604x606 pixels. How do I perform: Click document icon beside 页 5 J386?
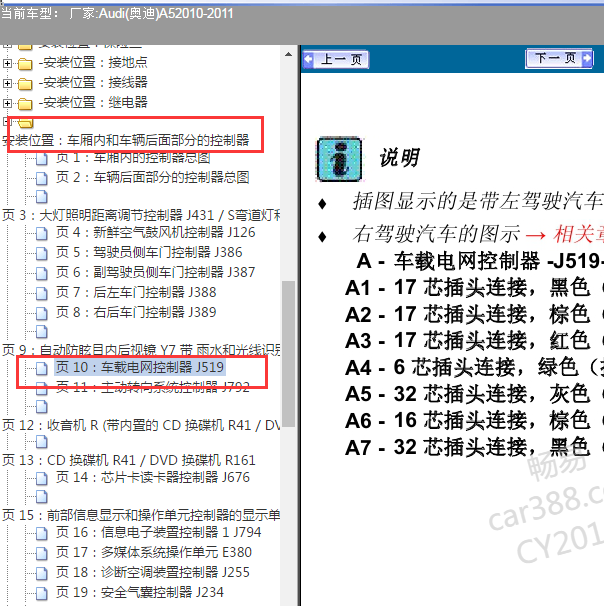click(41, 254)
